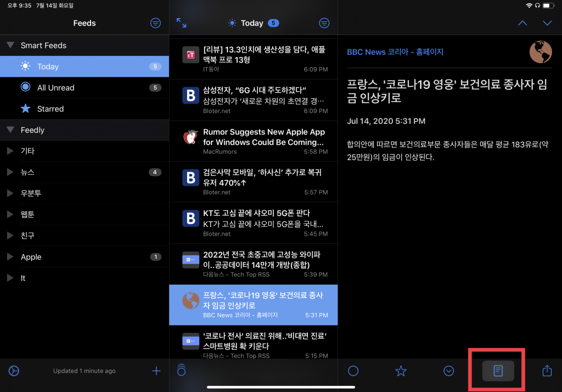Toggle Reader View for the article
Viewport: 562px width, 392px height.
coord(498,371)
